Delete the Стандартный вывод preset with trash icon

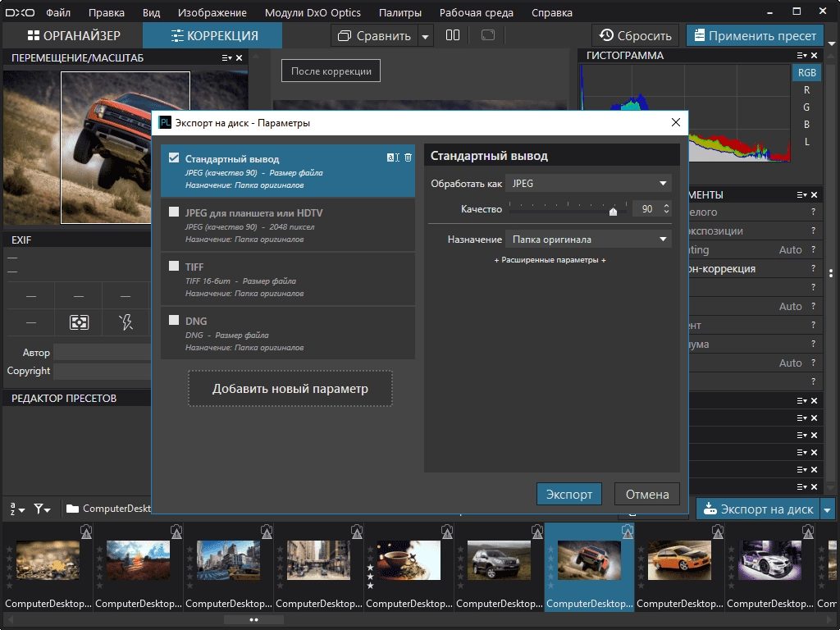click(409, 157)
